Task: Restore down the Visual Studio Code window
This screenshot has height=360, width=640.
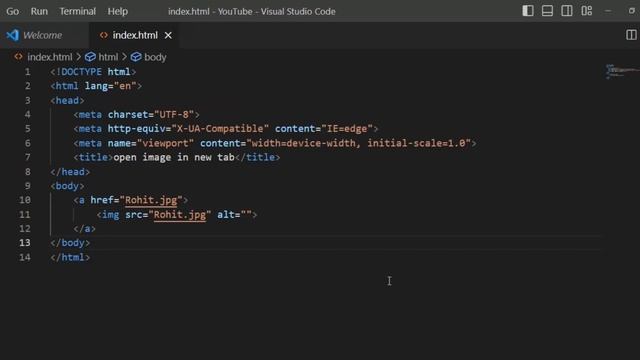Action: (631, 11)
